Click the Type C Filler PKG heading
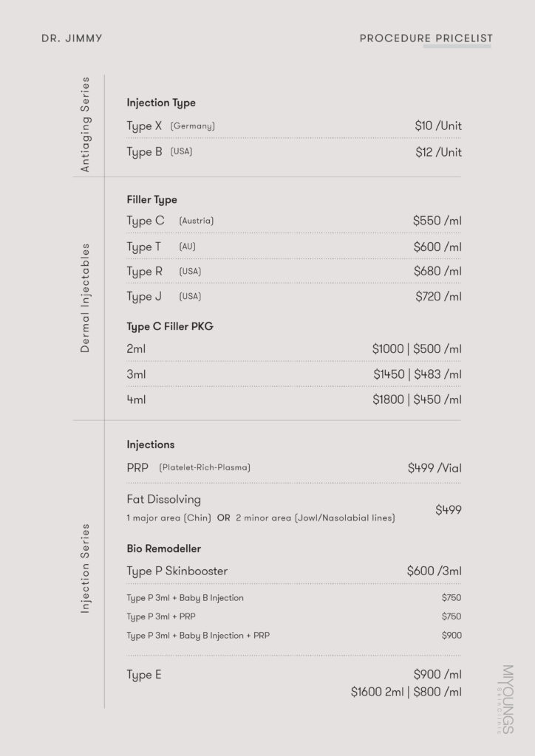This screenshot has width=535, height=756. 170,326
